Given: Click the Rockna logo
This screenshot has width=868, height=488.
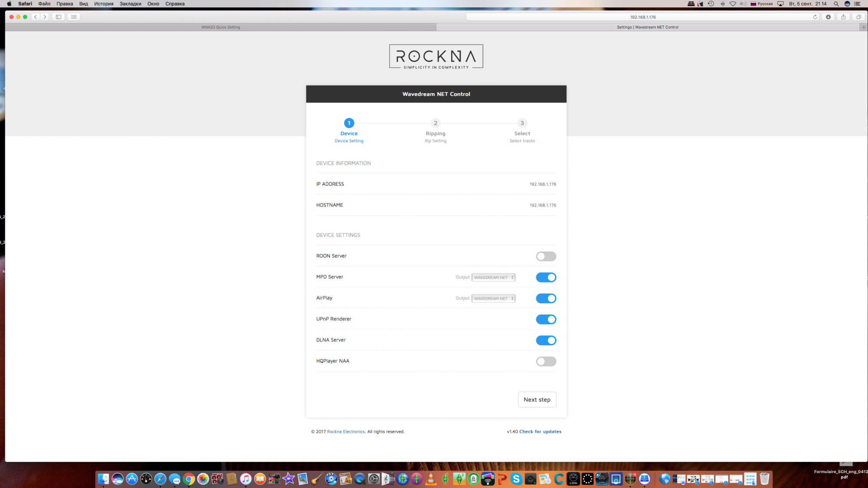Looking at the screenshot, I should 436,56.
